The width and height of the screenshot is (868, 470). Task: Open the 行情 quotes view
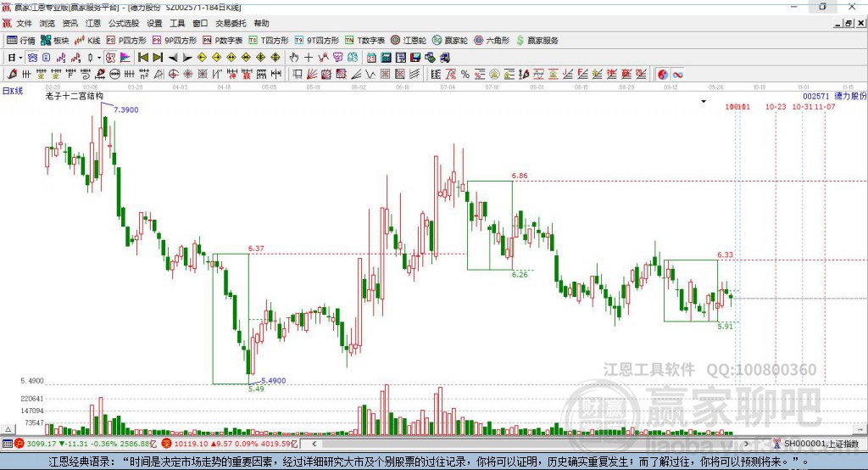click(x=20, y=41)
